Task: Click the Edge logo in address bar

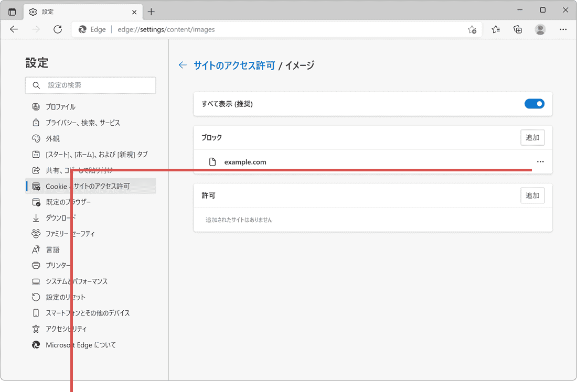Action: 82,29
